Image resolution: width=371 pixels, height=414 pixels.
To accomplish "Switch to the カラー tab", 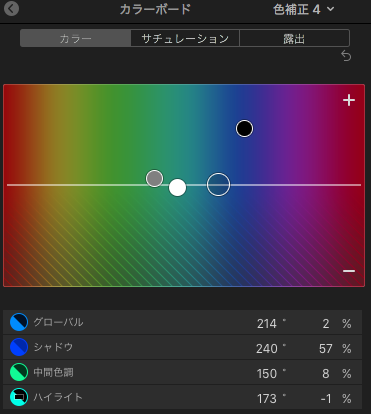I will click(75, 38).
